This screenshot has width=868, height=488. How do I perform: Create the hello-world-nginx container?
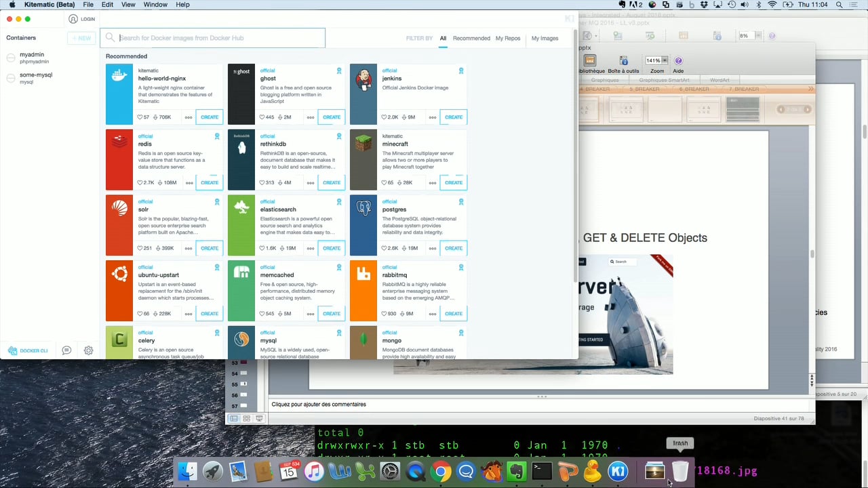[210, 117]
